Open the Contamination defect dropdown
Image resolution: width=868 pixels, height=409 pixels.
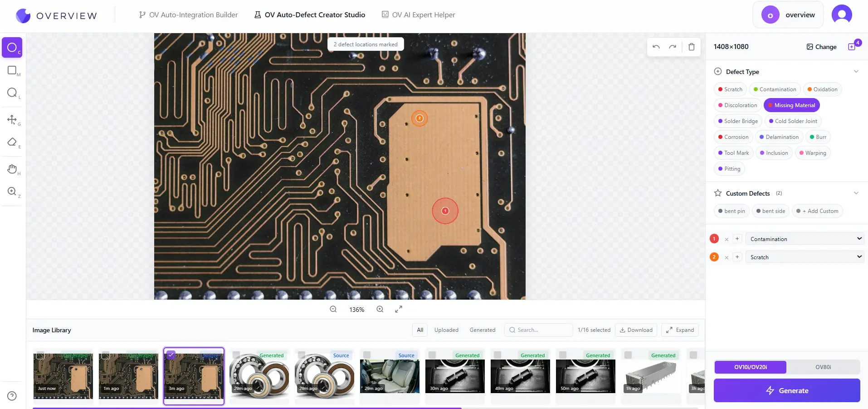click(x=805, y=239)
